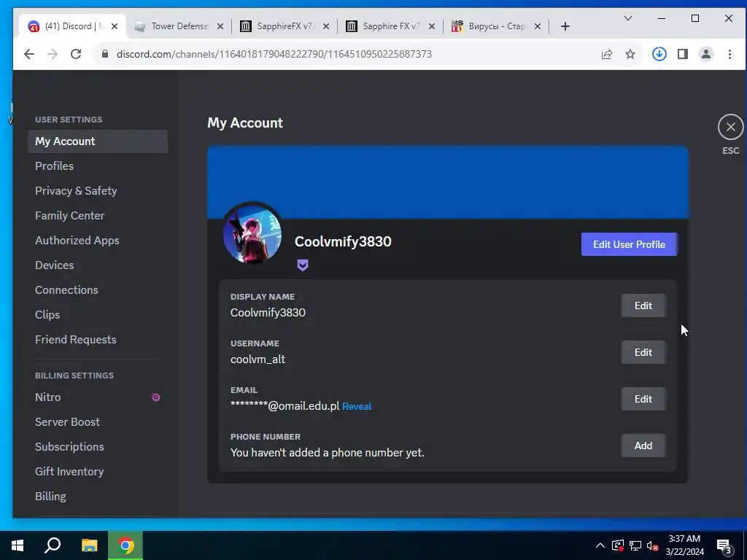
Task: Click the security warning tray icon
Action: click(617, 545)
